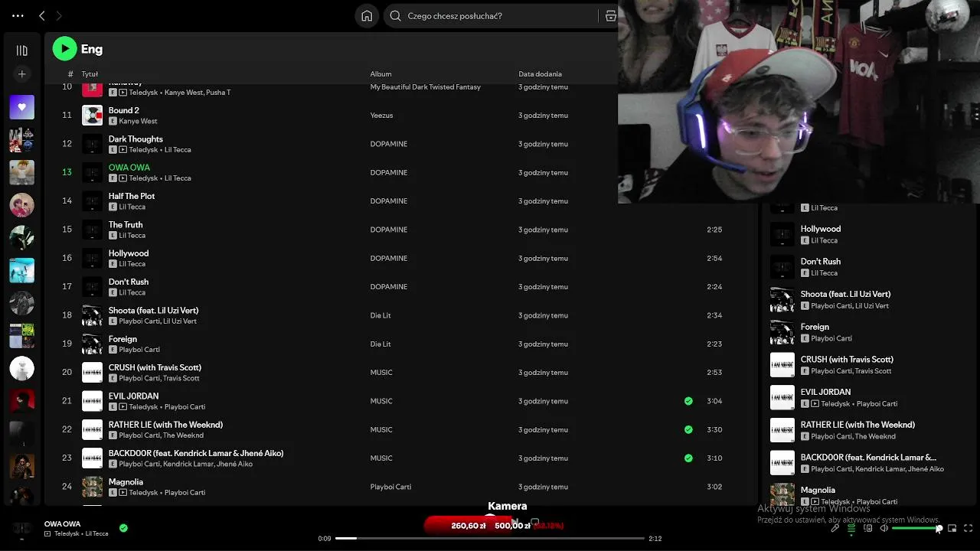
Task: Click the Magnolia cover thumbnail in track list
Action: point(92,487)
